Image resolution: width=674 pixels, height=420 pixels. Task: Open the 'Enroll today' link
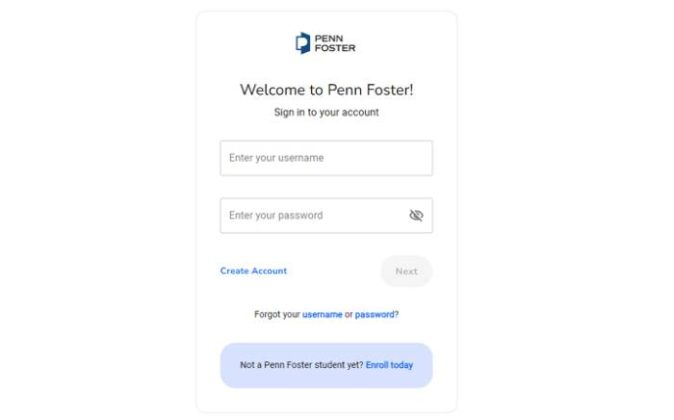[389, 365]
